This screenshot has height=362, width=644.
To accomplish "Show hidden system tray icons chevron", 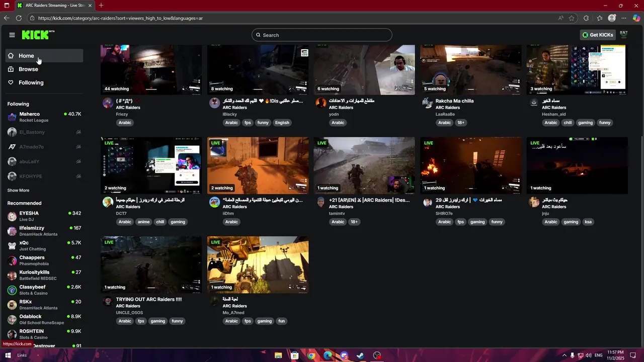I will click(565, 355).
